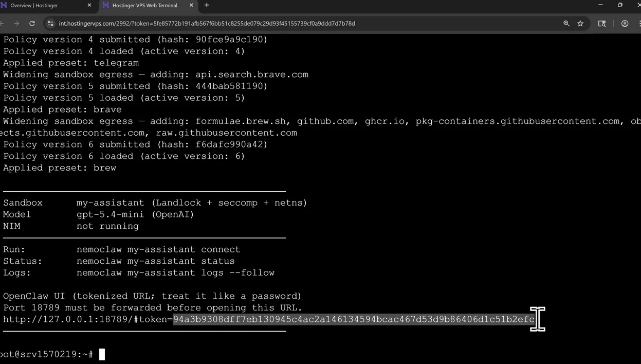
Task: Restore down the browser window
Action: tap(620, 5)
